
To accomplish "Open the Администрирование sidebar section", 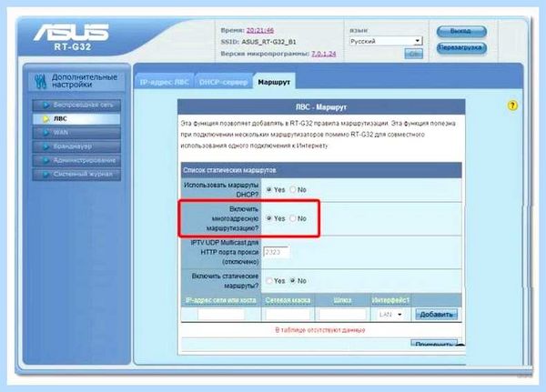I will click(x=76, y=160).
